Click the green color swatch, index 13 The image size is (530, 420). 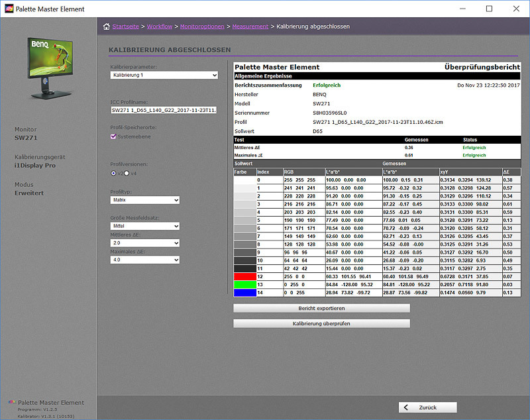pos(245,284)
